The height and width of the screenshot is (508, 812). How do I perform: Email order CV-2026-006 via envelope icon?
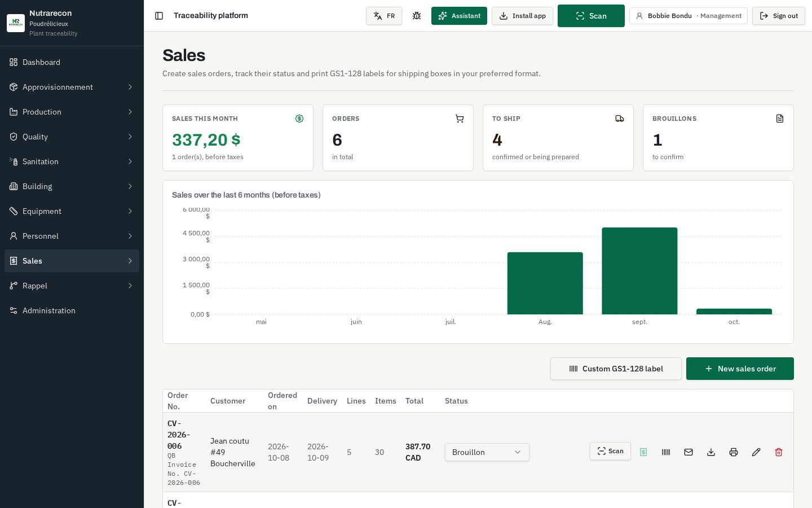689,452
